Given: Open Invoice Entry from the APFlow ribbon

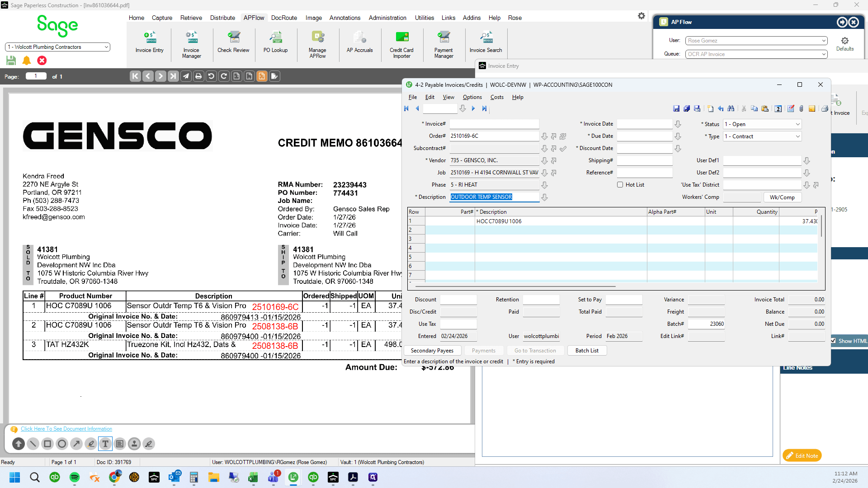Looking at the screenshot, I should [149, 42].
